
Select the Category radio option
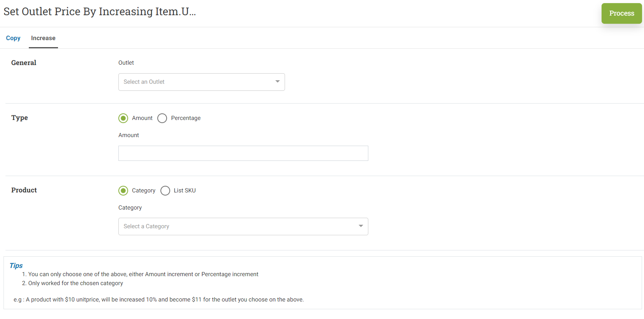coord(123,190)
